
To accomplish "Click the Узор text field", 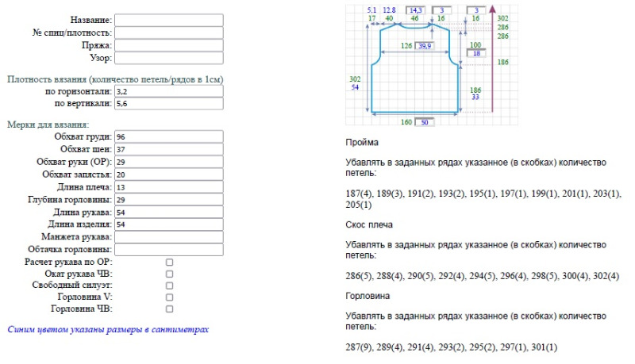I will pyautogui.click(x=169, y=58).
